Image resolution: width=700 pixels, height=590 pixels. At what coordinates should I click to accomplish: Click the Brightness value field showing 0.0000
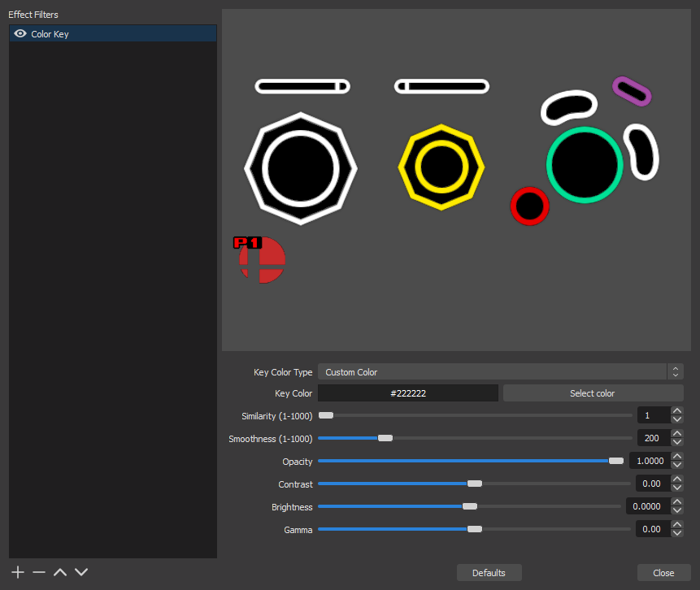tap(648, 506)
